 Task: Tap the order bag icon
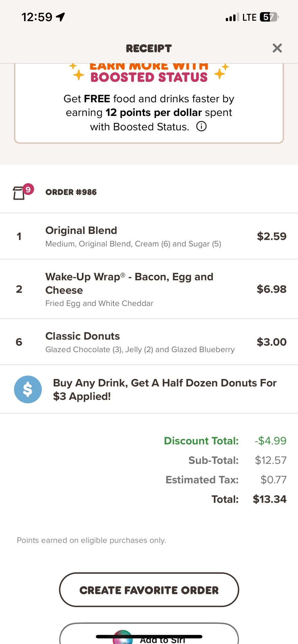tap(19, 193)
